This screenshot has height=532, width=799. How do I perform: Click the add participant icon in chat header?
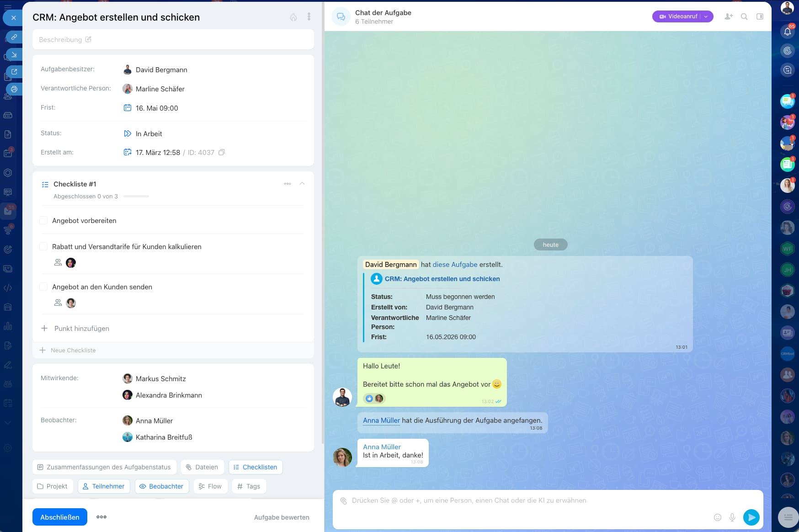coord(729,16)
